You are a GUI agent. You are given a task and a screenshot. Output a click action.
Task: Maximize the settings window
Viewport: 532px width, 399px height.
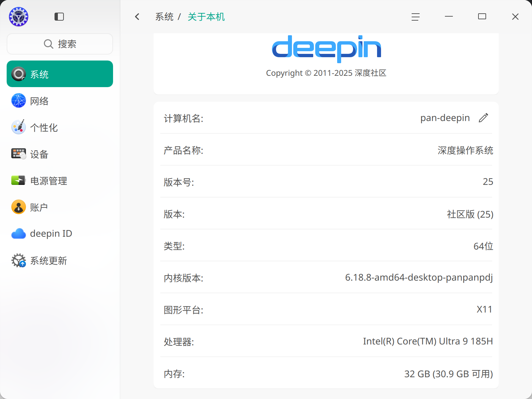tap(482, 17)
